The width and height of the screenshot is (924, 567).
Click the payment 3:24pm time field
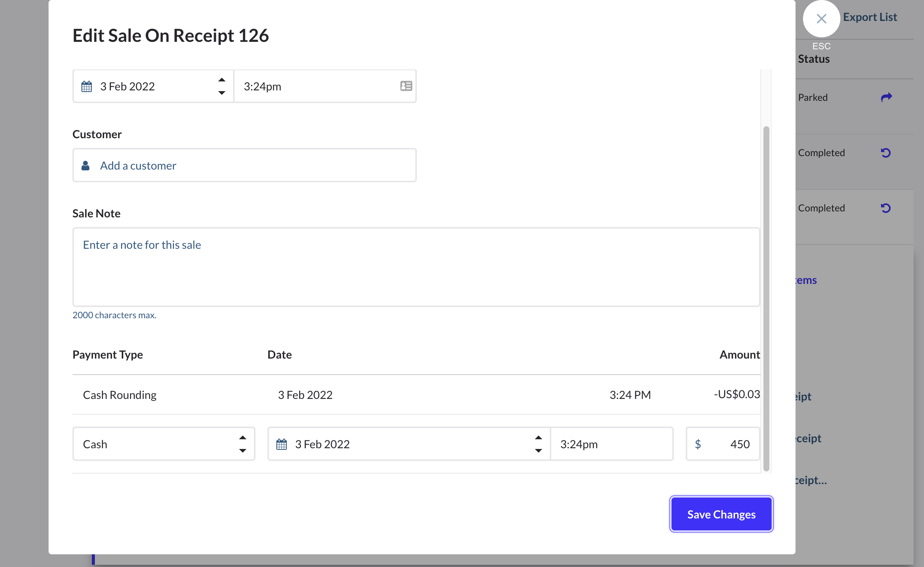pyautogui.click(x=611, y=444)
